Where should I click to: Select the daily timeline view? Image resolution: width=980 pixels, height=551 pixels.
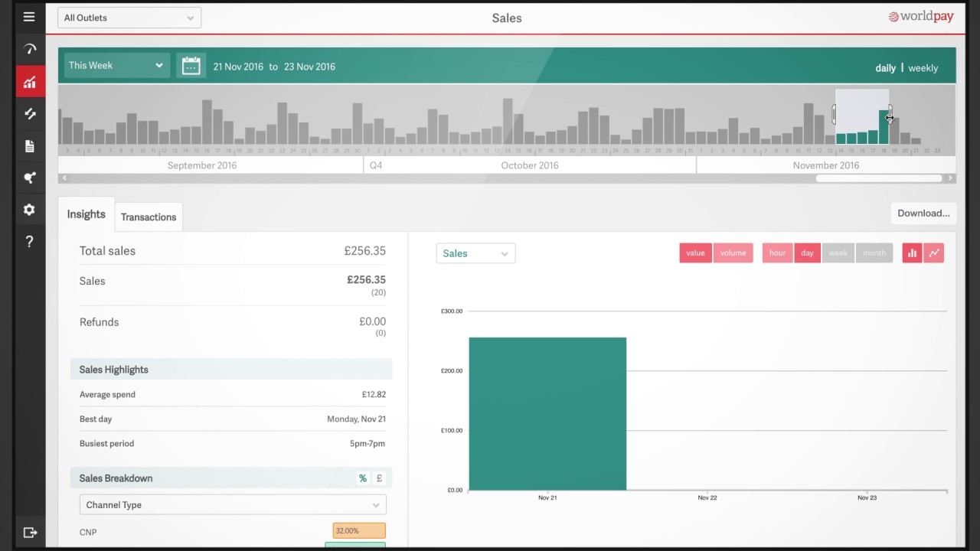[885, 68]
